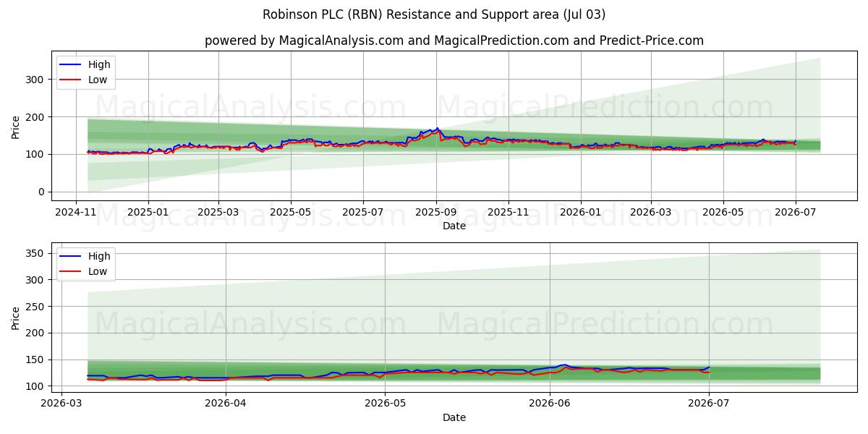
Task: Click the 'Price' axis label of bottom chart
Action: coord(16,318)
